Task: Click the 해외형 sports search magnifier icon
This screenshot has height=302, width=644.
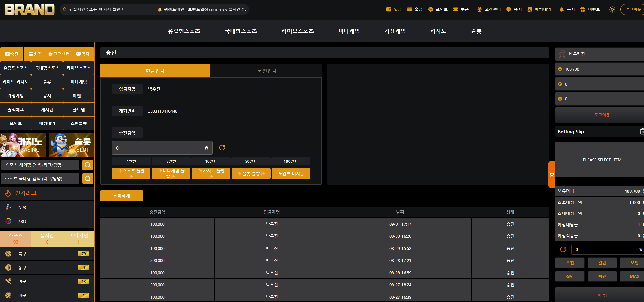Action: coord(88,165)
